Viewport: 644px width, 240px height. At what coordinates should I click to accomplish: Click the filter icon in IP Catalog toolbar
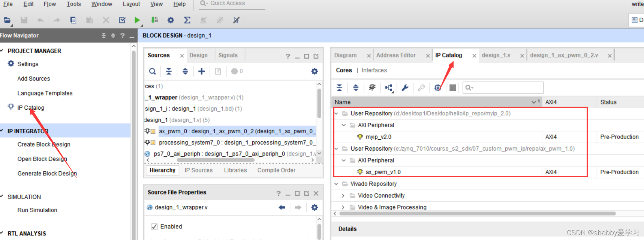372,88
